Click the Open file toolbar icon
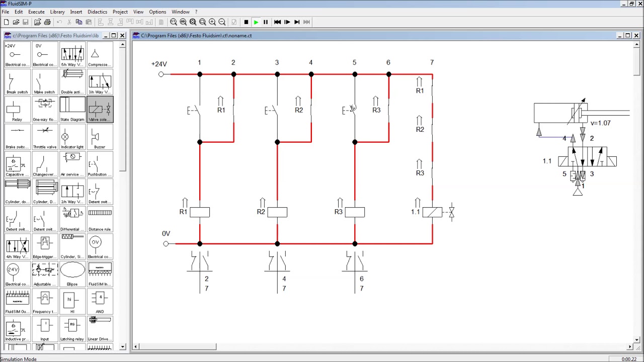This screenshot has width=644, height=362. pyautogui.click(x=16, y=22)
